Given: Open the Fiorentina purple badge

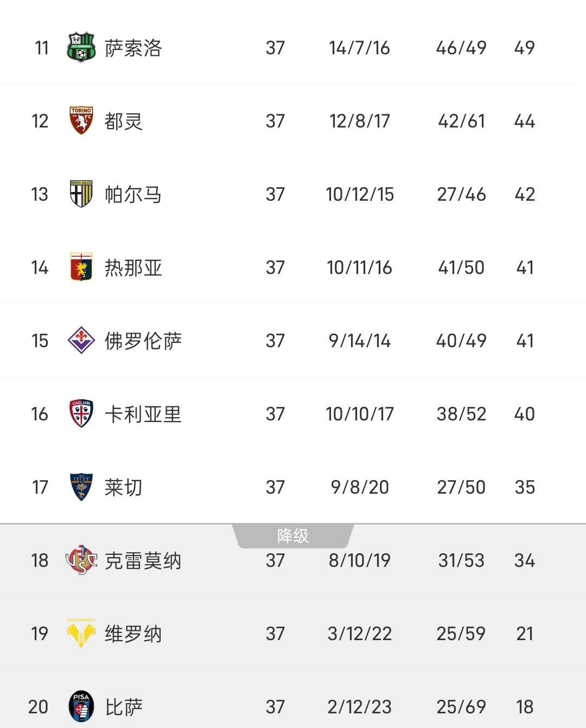Looking at the screenshot, I should click(81, 340).
